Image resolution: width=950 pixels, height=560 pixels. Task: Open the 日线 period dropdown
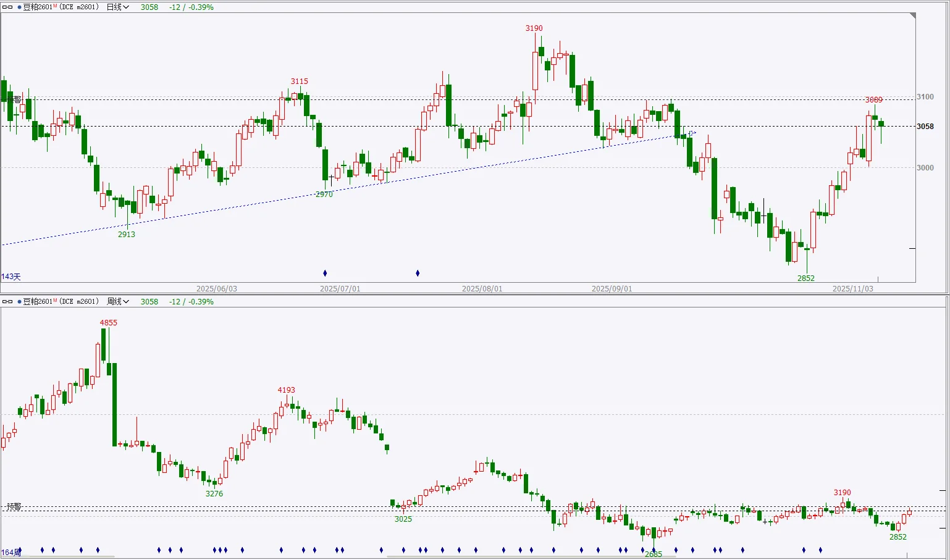(118, 7)
